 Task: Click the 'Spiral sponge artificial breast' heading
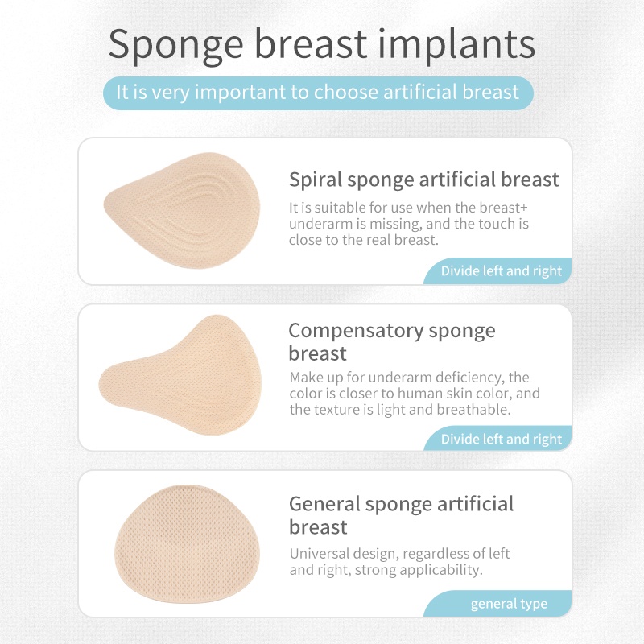424,180
